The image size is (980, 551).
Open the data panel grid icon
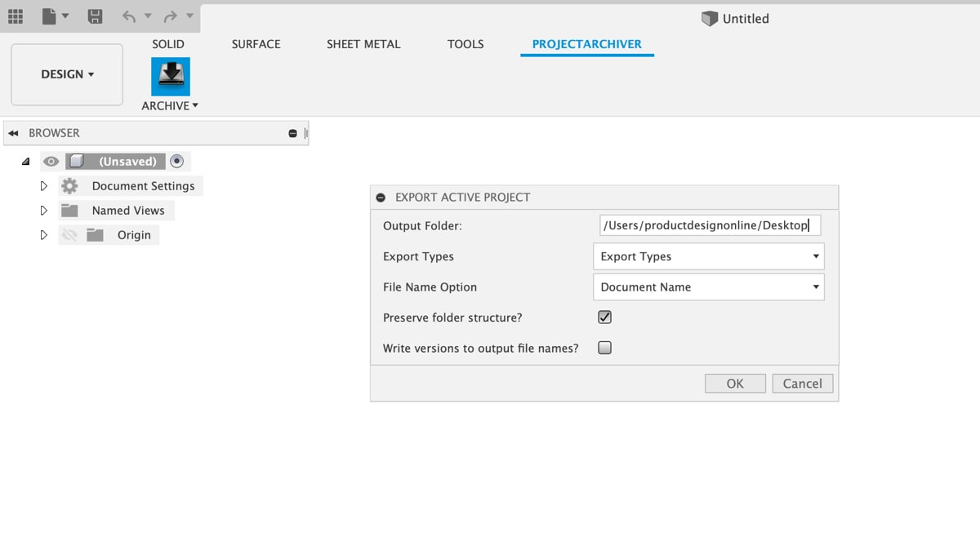[x=16, y=16]
